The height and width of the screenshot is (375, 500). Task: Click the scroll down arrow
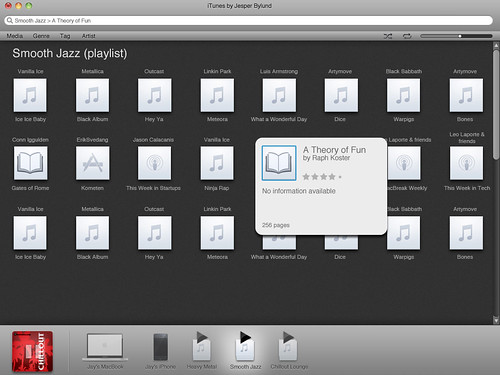[496, 320]
